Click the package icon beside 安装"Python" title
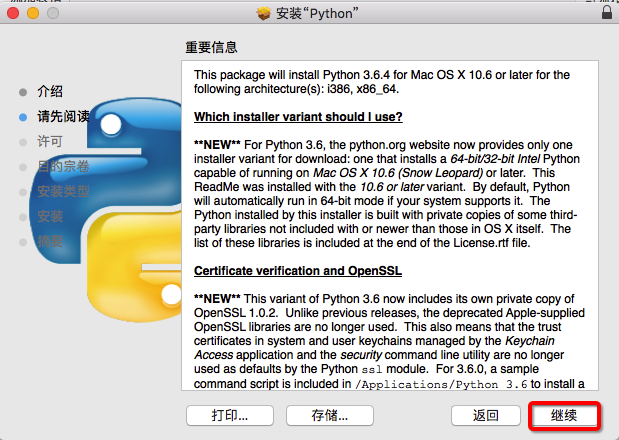Image resolution: width=619 pixels, height=440 pixels. (264, 13)
